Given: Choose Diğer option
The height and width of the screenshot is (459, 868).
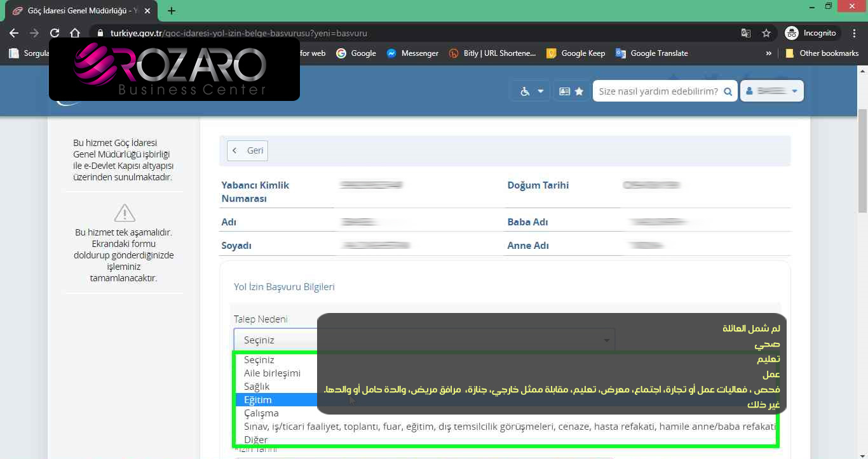Looking at the screenshot, I should [255, 439].
